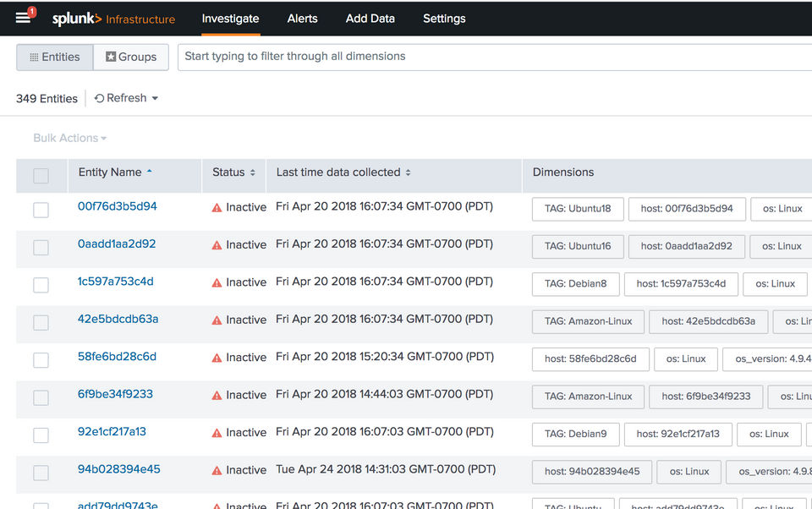Screen dimensions: 812x509
Task: Open the Alerts tab
Action: click(303, 19)
